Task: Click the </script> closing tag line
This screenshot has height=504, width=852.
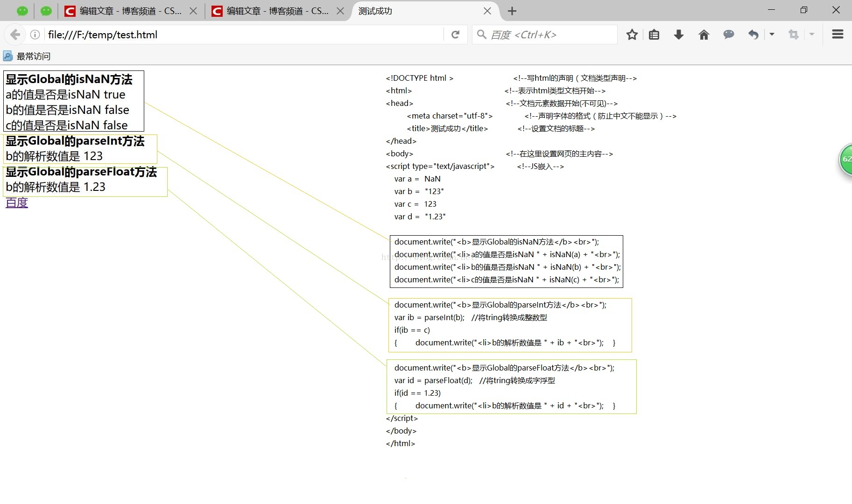Action: [x=401, y=418]
